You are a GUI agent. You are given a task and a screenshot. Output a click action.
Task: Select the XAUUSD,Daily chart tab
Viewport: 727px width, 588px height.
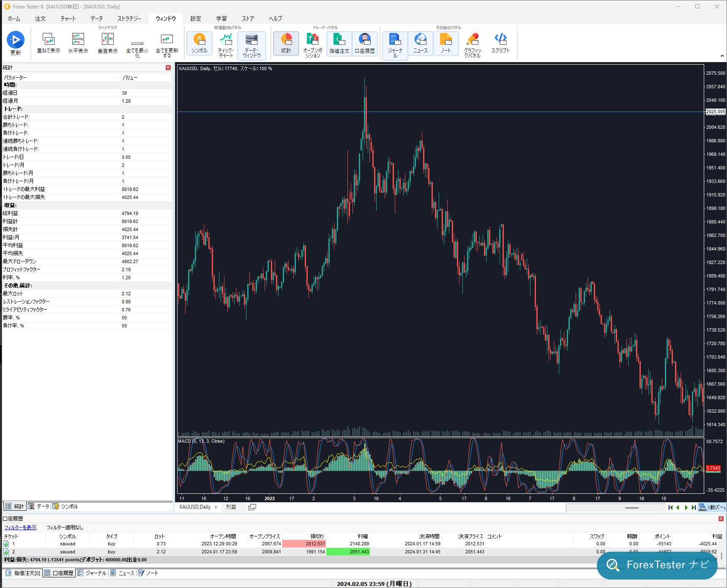coord(195,507)
